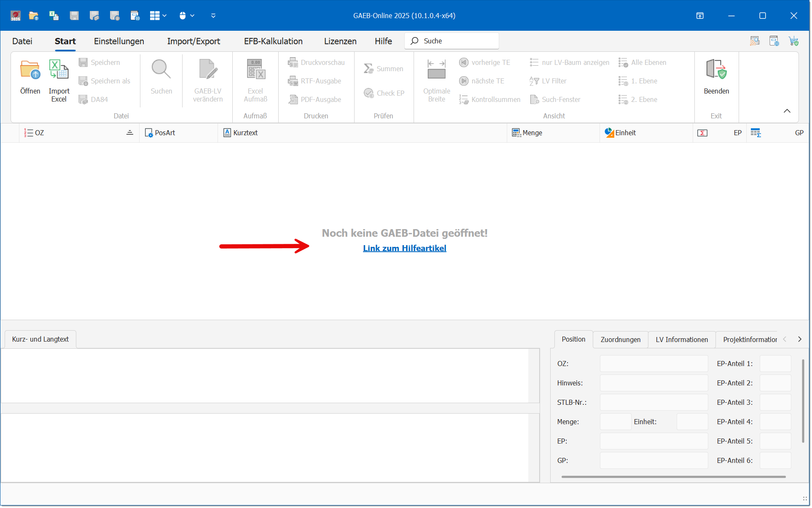Follow the Link zum Hilfeartikel hyperlink
The width and height of the screenshot is (812, 508).
(404, 248)
